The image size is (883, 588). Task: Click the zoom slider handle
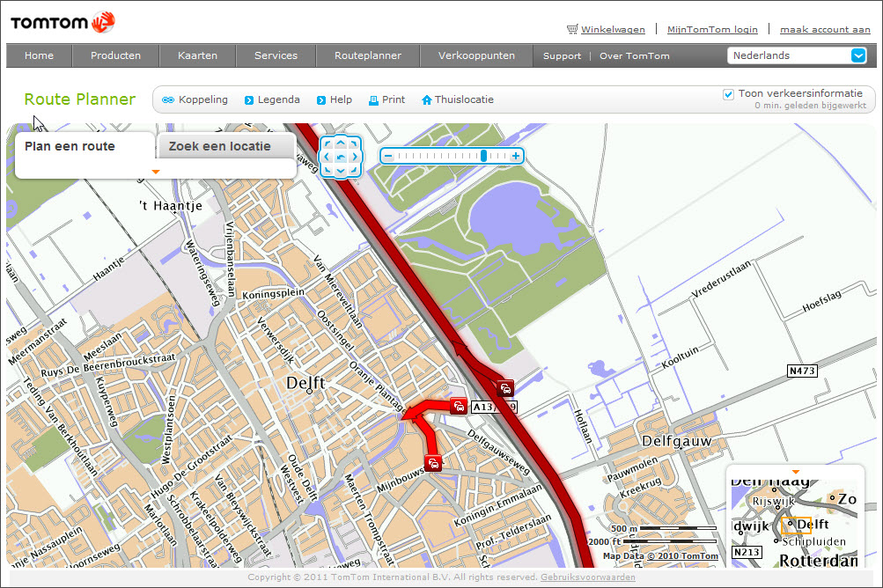483,156
